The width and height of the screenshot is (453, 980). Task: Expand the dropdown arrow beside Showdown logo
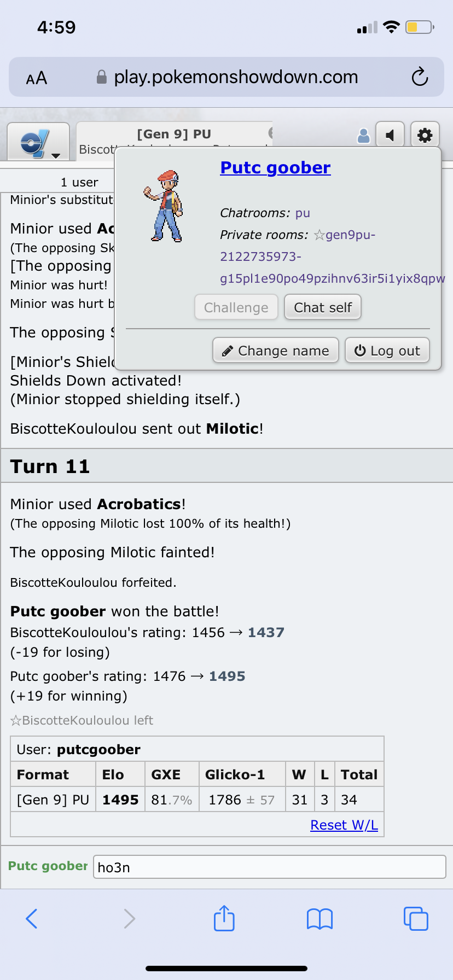click(55, 156)
